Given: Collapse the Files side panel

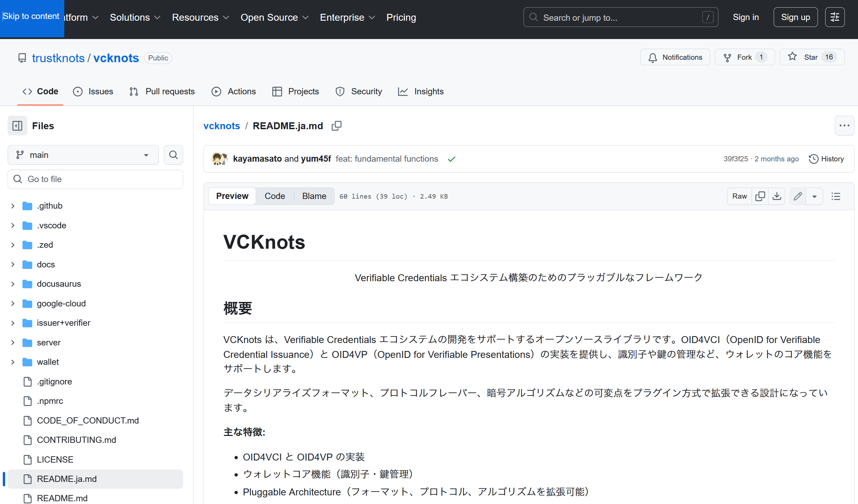Looking at the screenshot, I should click(17, 126).
